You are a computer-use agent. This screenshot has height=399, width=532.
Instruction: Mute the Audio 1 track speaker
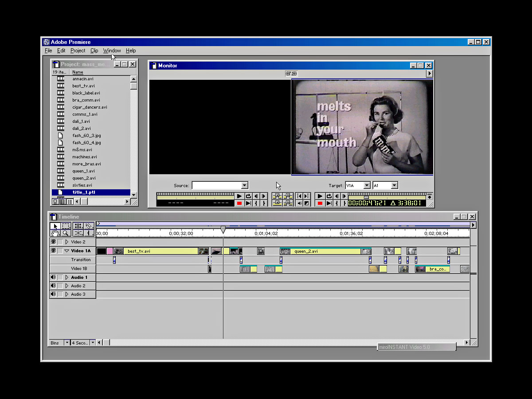pos(53,278)
